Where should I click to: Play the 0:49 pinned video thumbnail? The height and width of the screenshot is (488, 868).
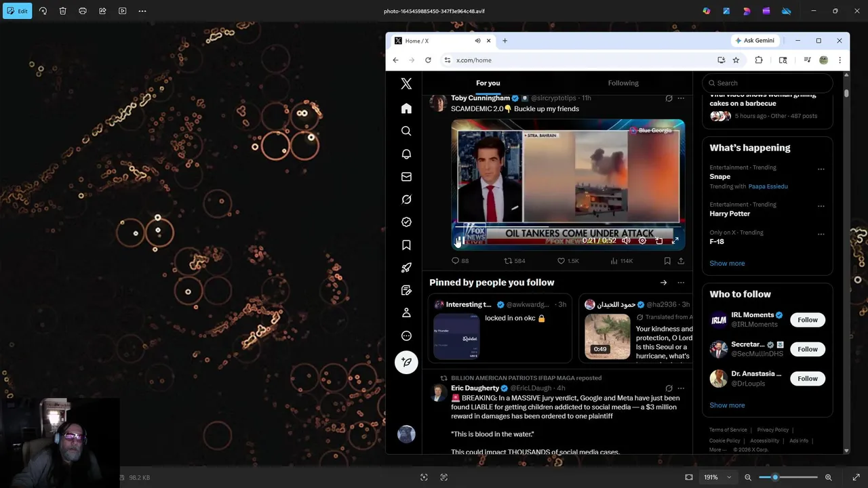click(607, 336)
